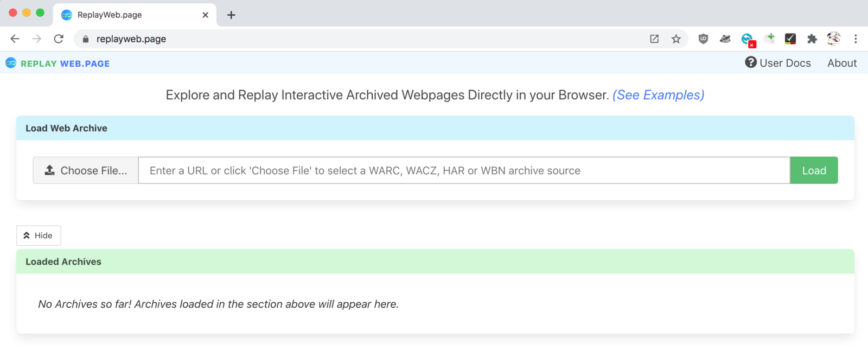Click the browser profile avatar
The height and width of the screenshot is (350, 868).
coord(834,39)
